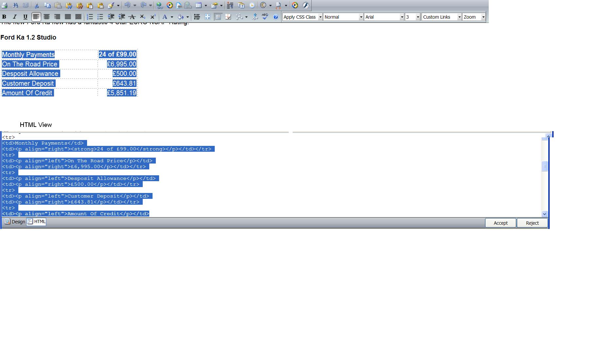Click the HTML view scrollbar thumb
Image resolution: width=601 pixels, height=364 pixels.
(x=545, y=166)
